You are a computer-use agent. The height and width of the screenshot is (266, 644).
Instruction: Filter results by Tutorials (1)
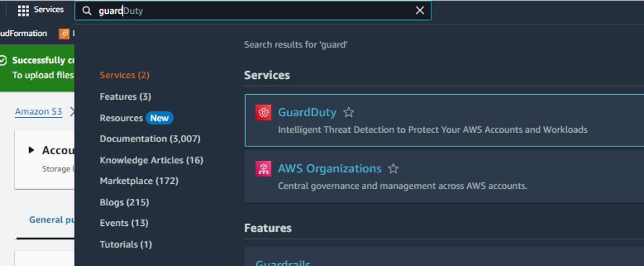click(126, 244)
